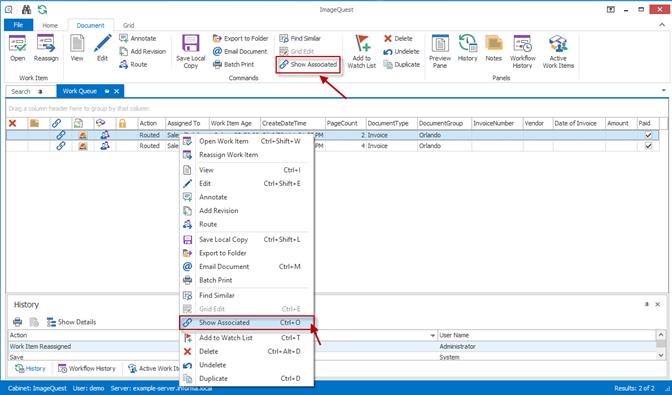Screen dimensions: 672x395
Task: Click Export to Folder in the ribbon
Action: [240, 38]
